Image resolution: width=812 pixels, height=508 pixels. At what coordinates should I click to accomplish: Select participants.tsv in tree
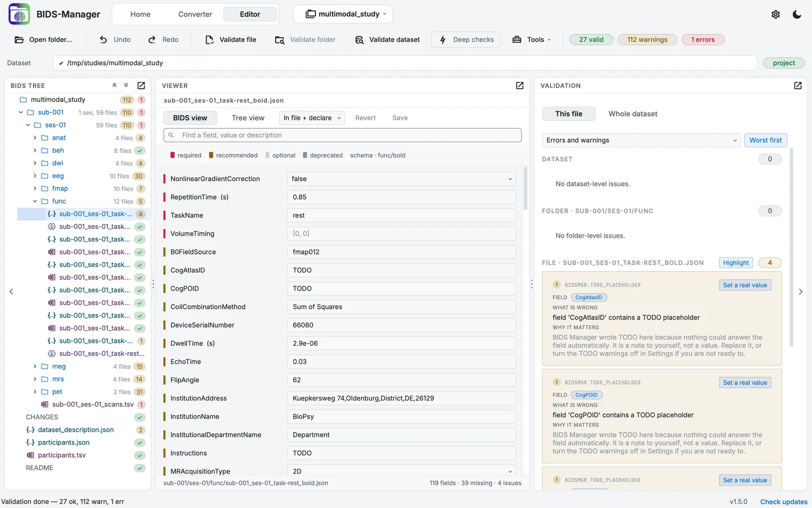point(61,455)
